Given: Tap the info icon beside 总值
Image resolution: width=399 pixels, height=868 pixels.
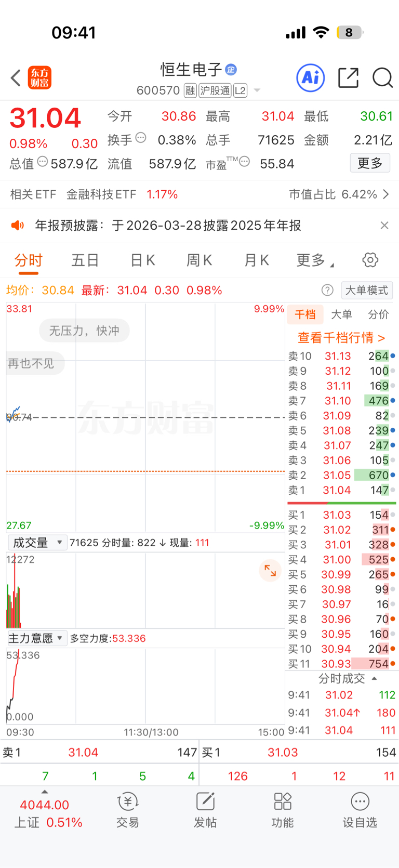Looking at the screenshot, I should [43, 162].
